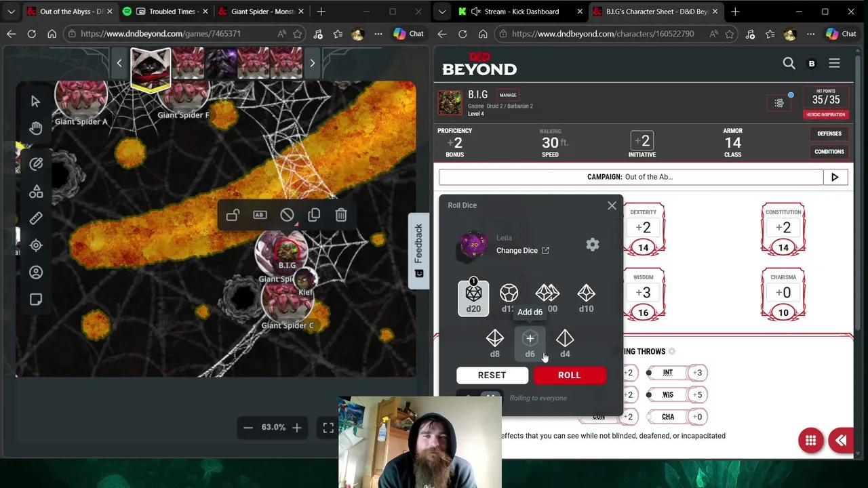Open a new tab in the left browser window
The image size is (868, 488).
pos(321,12)
